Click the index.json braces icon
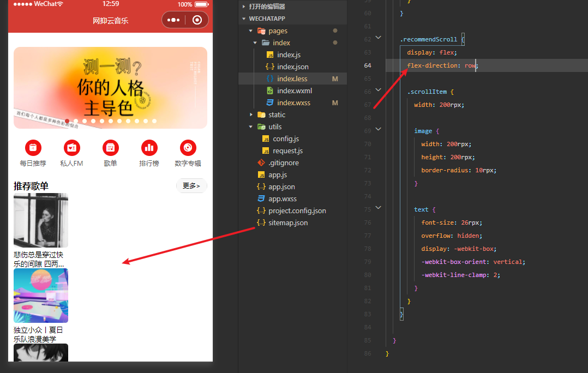The image size is (588, 373). pyautogui.click(x=270, y=67)
